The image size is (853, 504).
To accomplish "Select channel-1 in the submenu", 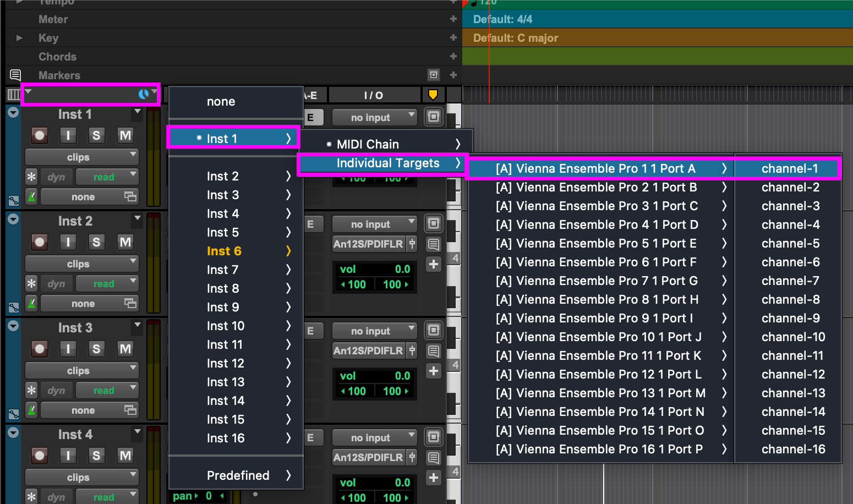I will click(x=789, y=168).
